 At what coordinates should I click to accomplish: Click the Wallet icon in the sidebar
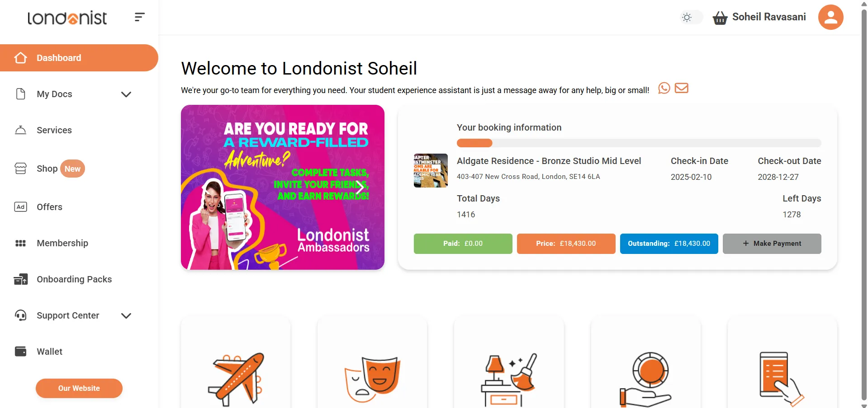[x=20, y=351]
